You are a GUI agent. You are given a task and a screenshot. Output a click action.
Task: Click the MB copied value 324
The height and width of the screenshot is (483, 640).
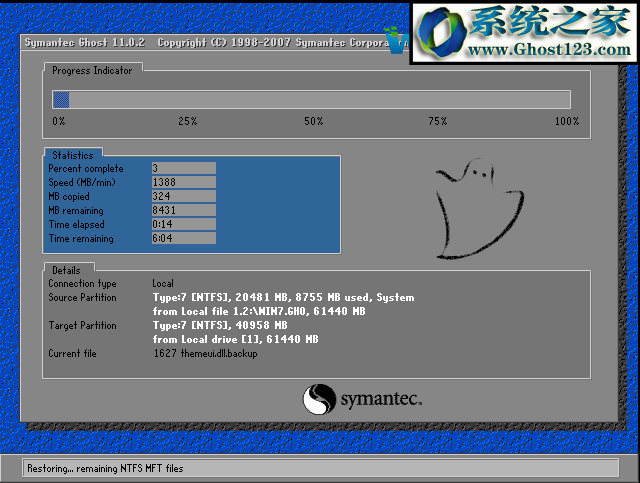click(x=184, y=196)
